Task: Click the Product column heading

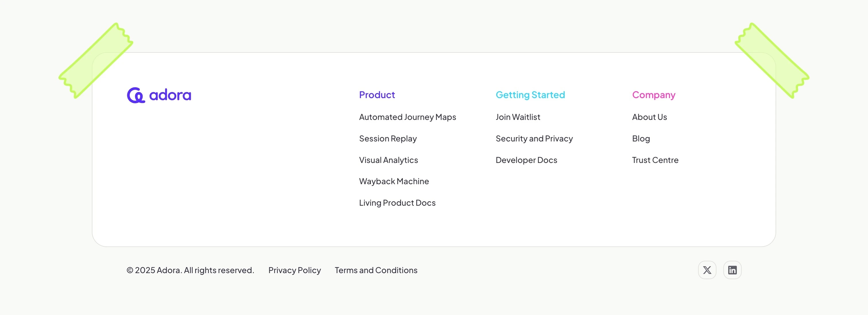Action: pos(377,95)
